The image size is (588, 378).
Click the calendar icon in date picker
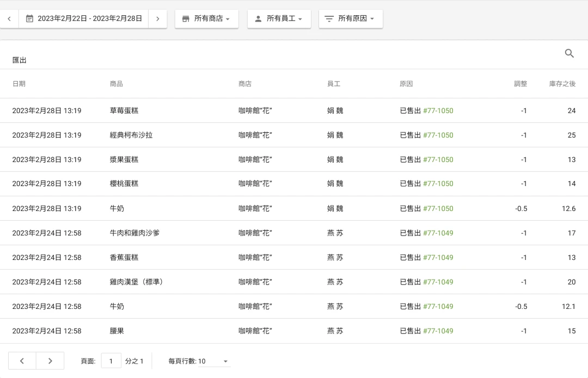(x=29, y=18)
